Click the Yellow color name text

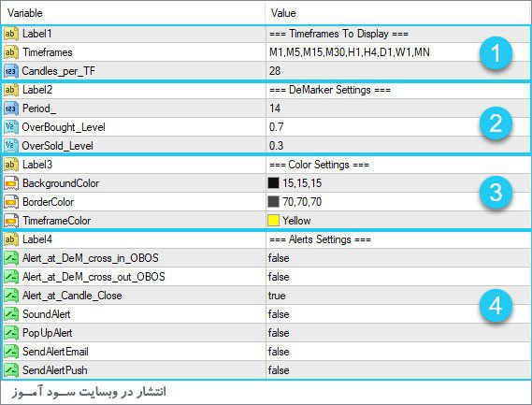pos(296,221)
